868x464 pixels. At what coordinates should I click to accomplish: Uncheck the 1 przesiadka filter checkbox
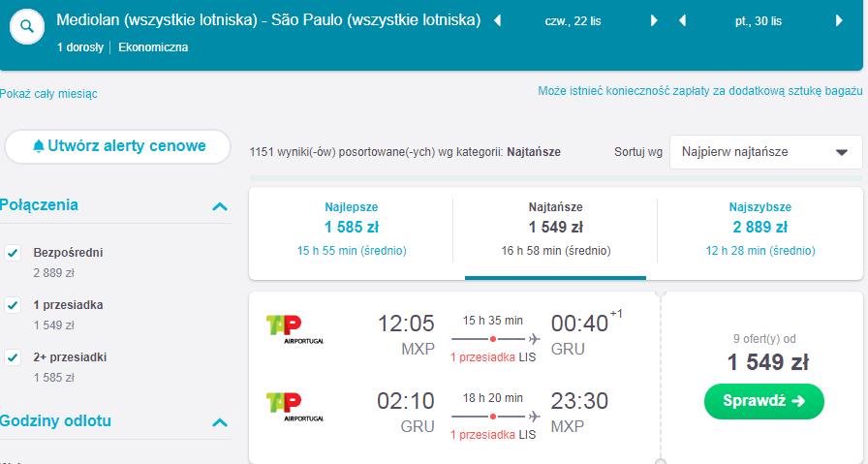(13, 305)
